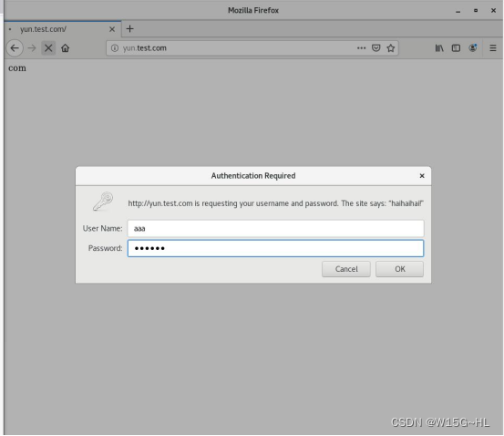Click the 'Password:' label

pos(105,248)
